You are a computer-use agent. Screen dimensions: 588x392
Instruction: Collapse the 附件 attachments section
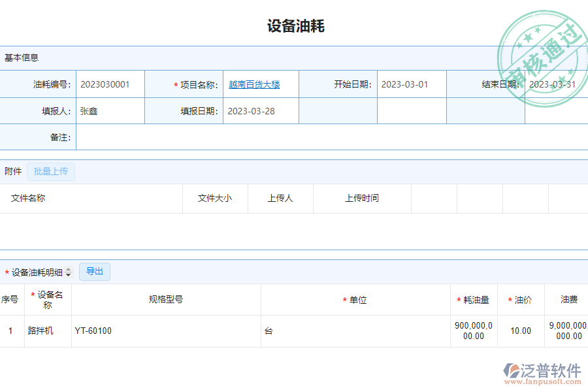(12, 171)
